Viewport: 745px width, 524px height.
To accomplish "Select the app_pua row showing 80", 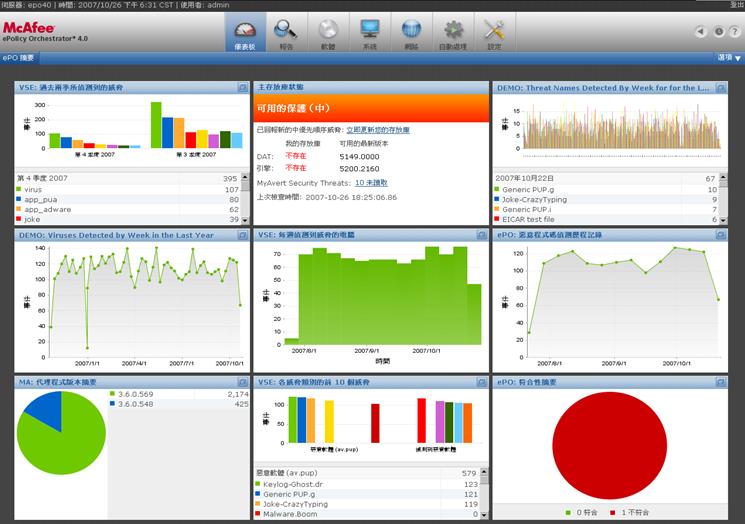I will click(x=128, y=200).
